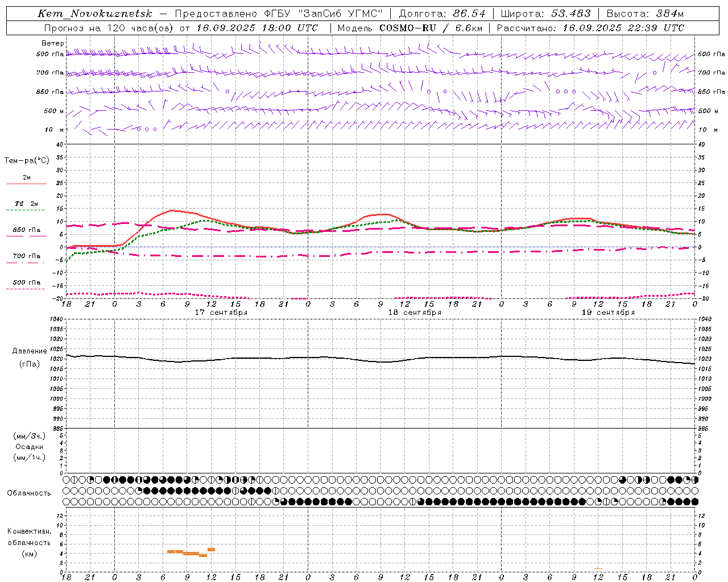
Task: Click the (гПа) unit label under Давление
Action: click(30, 364)
